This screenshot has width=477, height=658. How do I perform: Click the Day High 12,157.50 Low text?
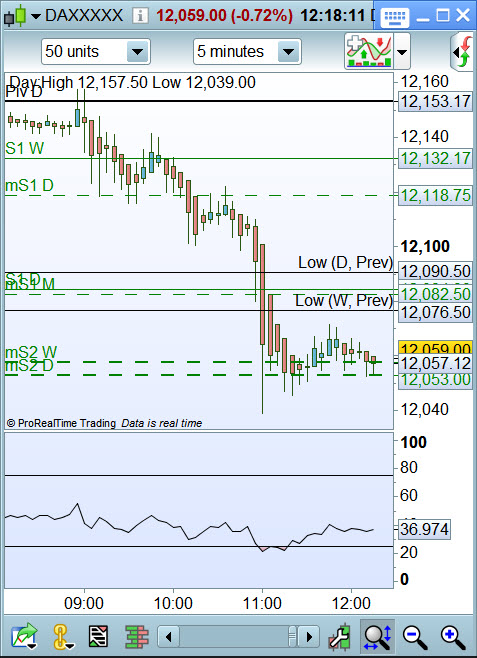point(132,82)
